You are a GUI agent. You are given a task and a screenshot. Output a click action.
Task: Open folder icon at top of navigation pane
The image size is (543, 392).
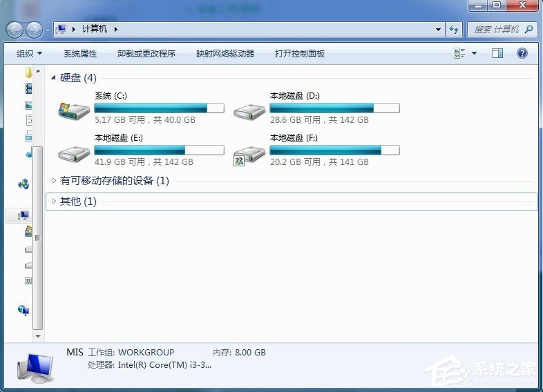coord(28,72)
